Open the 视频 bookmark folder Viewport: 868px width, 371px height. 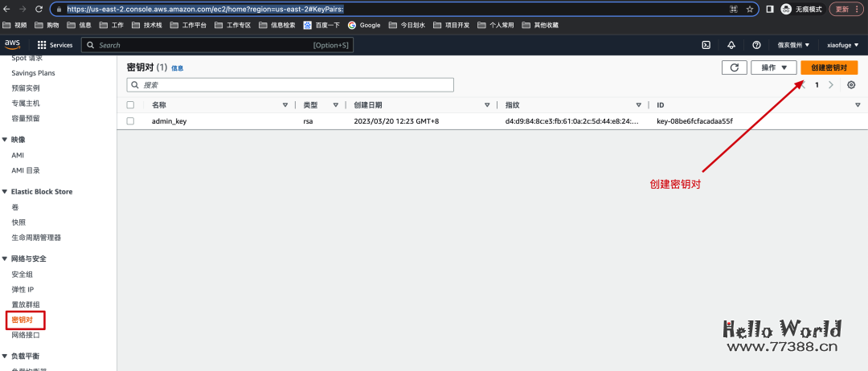[x=15, y=25]
